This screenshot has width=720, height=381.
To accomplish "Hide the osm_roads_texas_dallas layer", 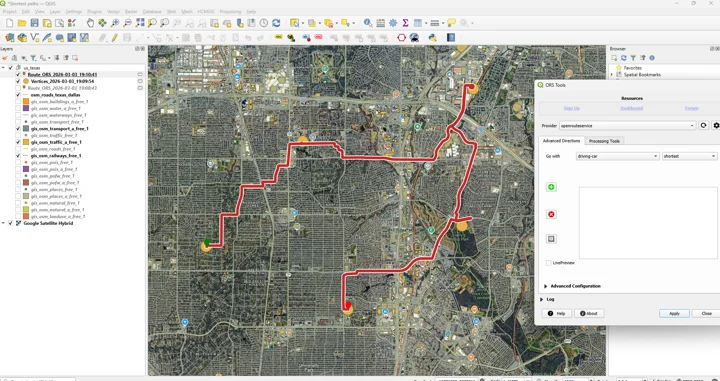I will click(x=18, y=95).
